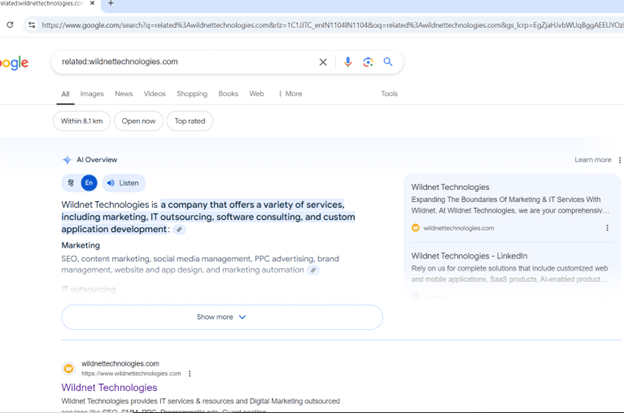Go to Google homepage via logo
This screenshot has height=413, width=624.
coord(14,63)
